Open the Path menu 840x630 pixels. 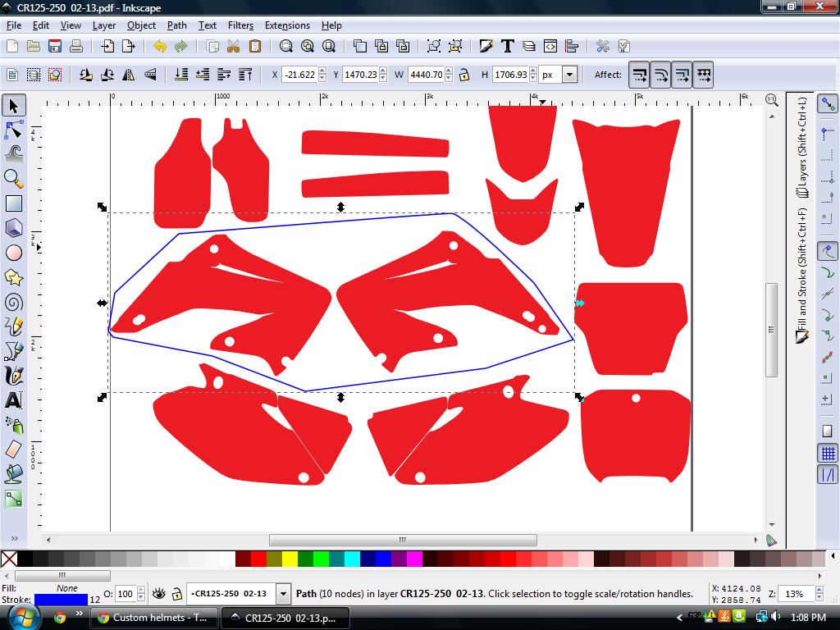click(x=176, y=25)
